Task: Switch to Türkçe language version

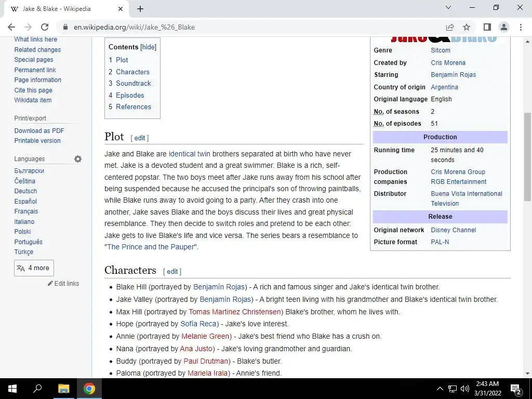Action: tap(24, 252)
